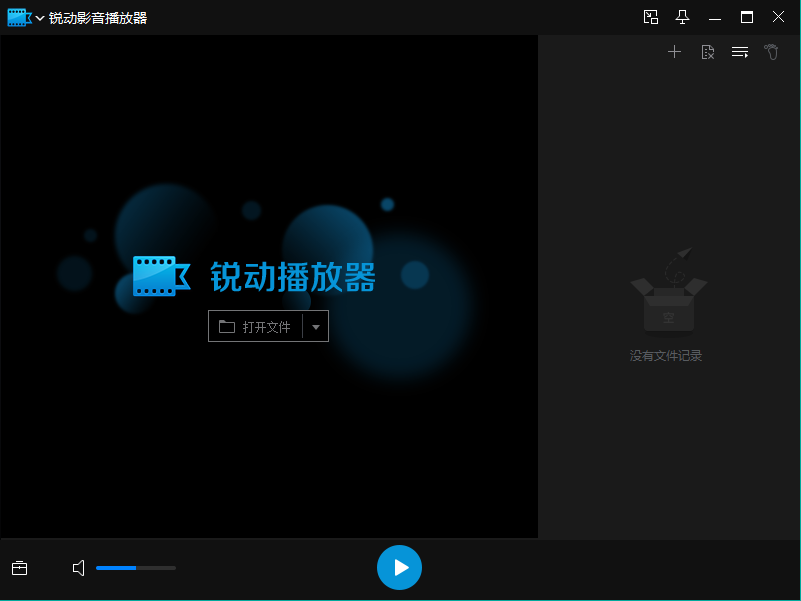Open main menu chevron beside app logo
This screenshot has height=601, width=801.
pyautogui.click(x=40, y=18)
